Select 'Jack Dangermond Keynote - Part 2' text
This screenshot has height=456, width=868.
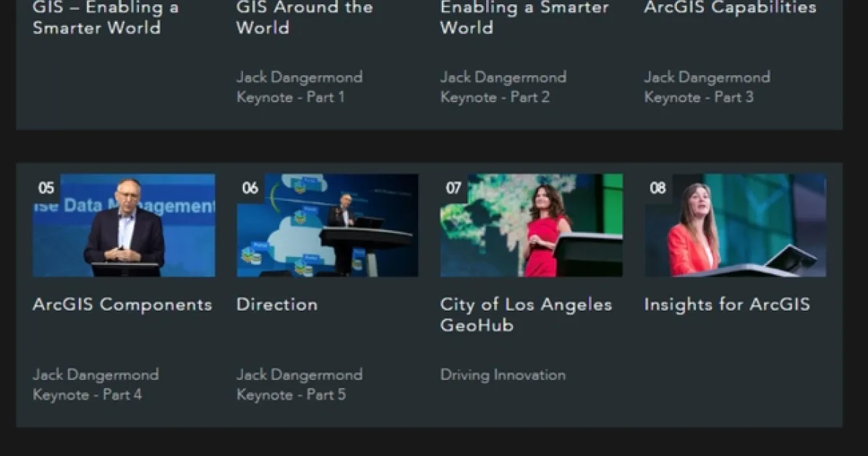pos(503,87)
